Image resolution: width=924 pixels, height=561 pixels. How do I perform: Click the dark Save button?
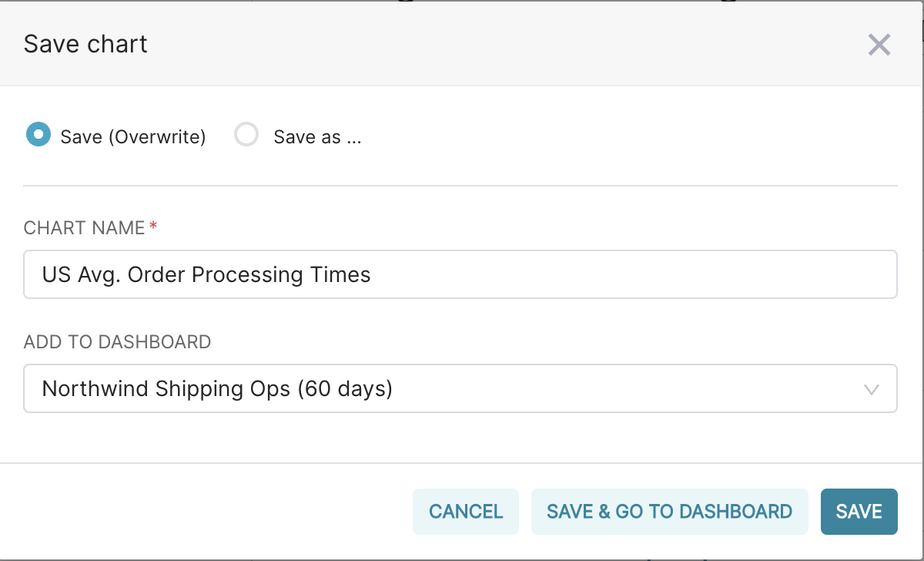859,512
